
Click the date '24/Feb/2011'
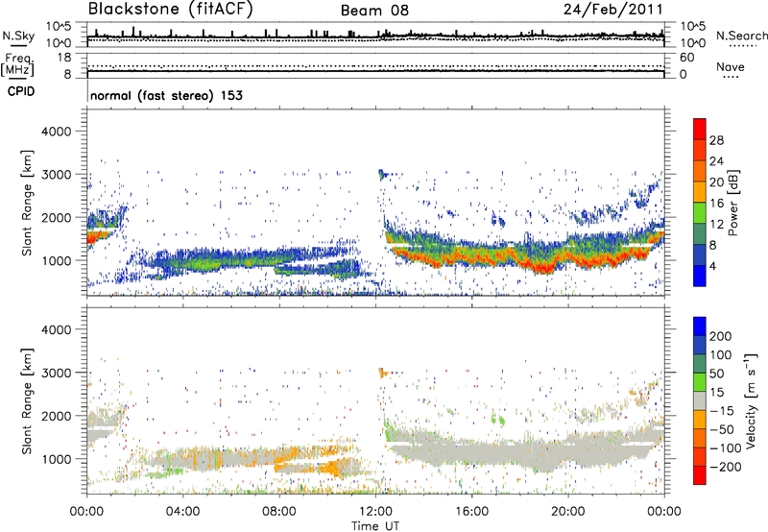click(612, 10)
